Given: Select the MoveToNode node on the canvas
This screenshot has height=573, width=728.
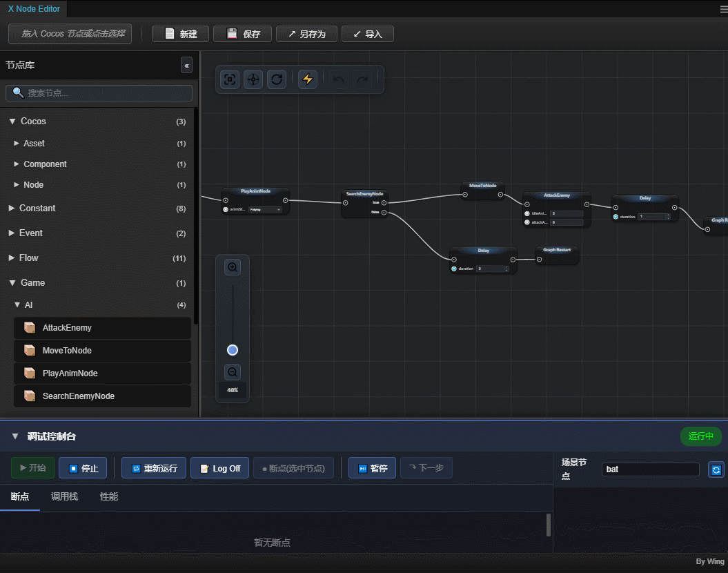Looking at the screenshot, I should [x=483, y=190].
